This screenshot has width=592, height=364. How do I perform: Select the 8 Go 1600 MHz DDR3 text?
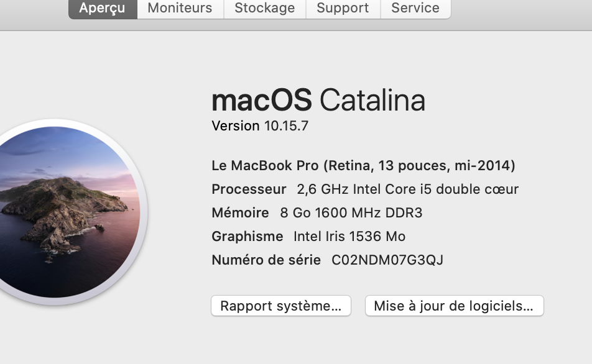click(x=351, y=213)
